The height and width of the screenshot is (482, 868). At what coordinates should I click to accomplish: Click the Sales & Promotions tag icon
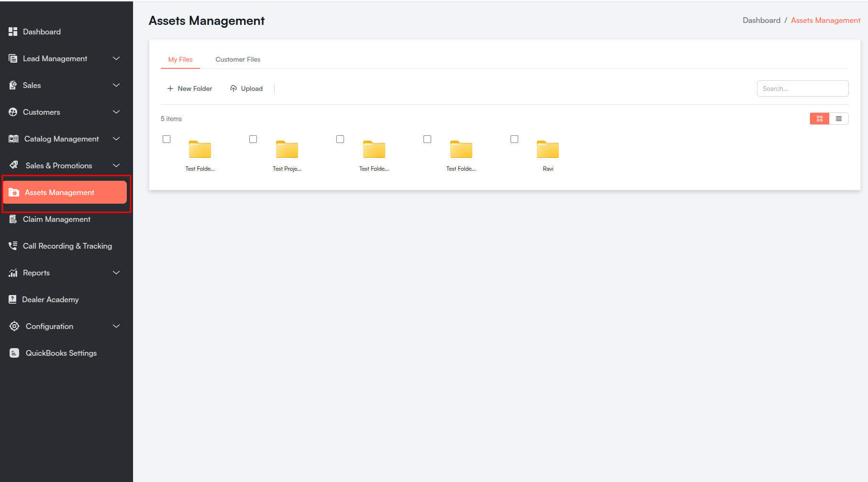point(14,165)
